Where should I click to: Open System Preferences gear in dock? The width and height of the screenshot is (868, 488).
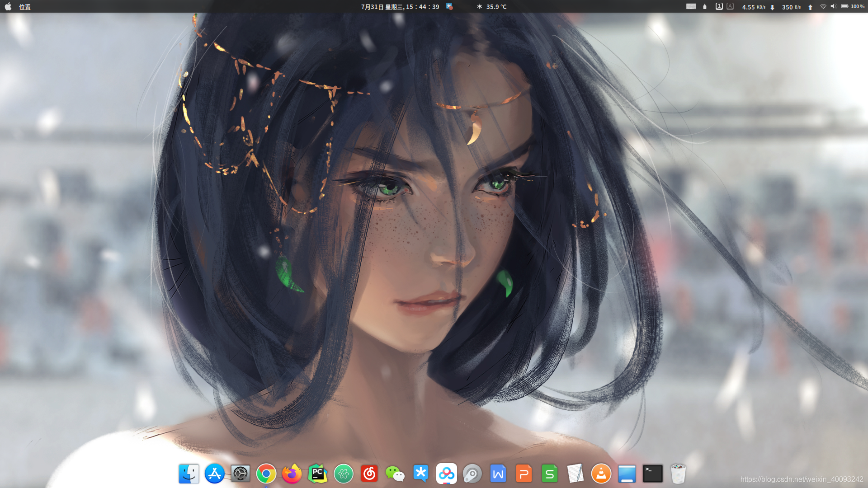[241, 474]
